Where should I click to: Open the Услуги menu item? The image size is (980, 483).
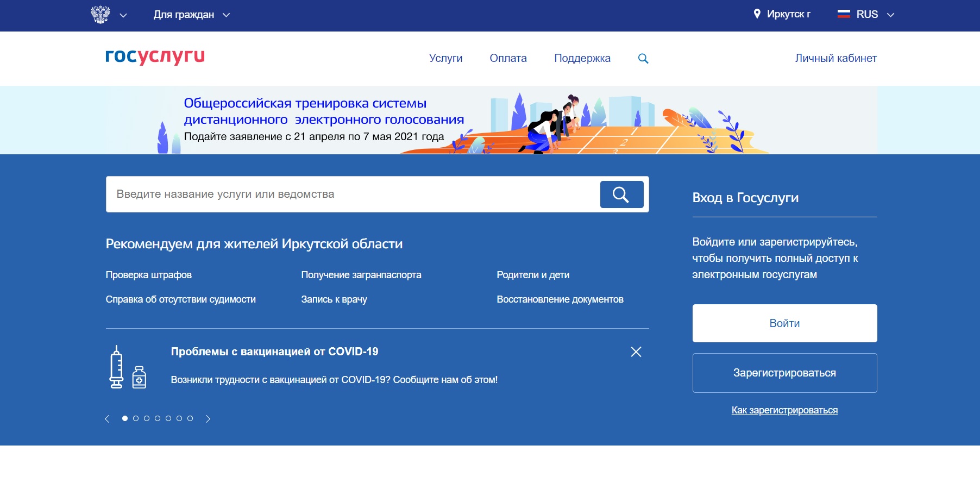(445, 58)
